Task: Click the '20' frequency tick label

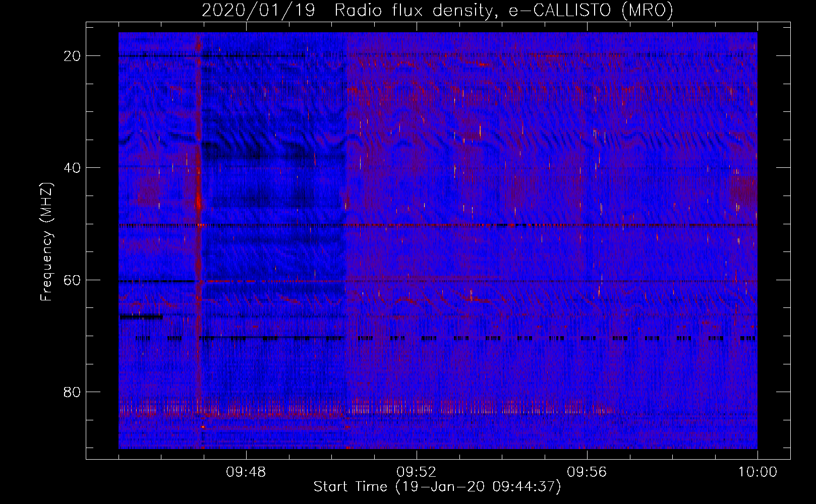Action: [73, 56]
